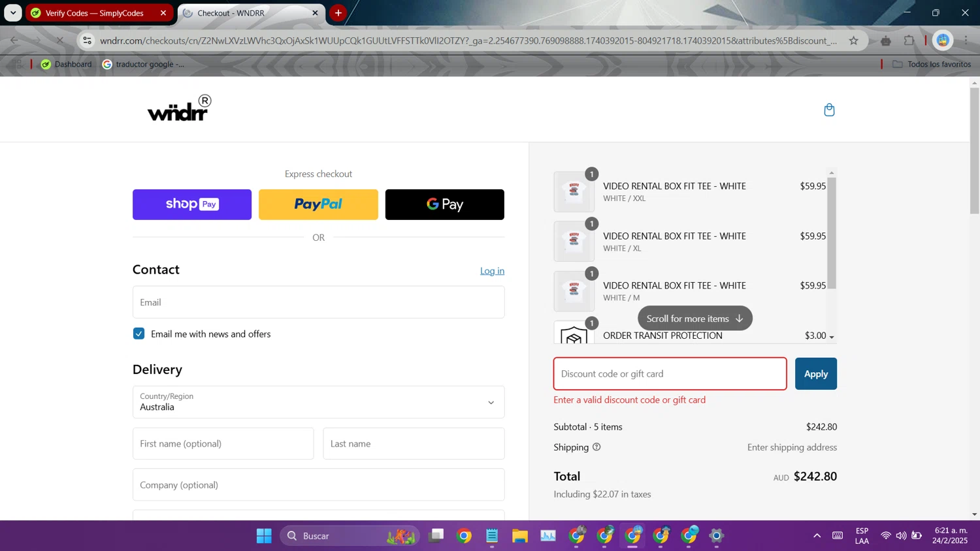Focus Last name field
This screenshot has height=551, width=980.
tap(414, 444)
